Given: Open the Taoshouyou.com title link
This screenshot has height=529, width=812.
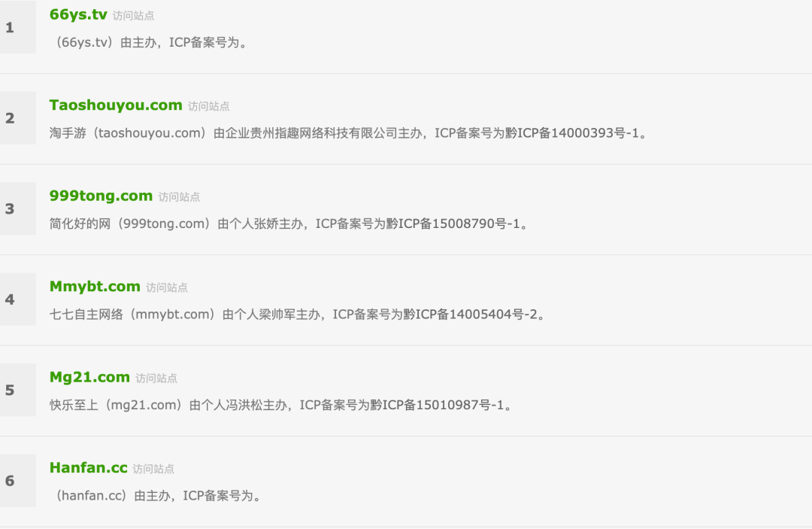Looking at the screenshot, I should point(116,105).
